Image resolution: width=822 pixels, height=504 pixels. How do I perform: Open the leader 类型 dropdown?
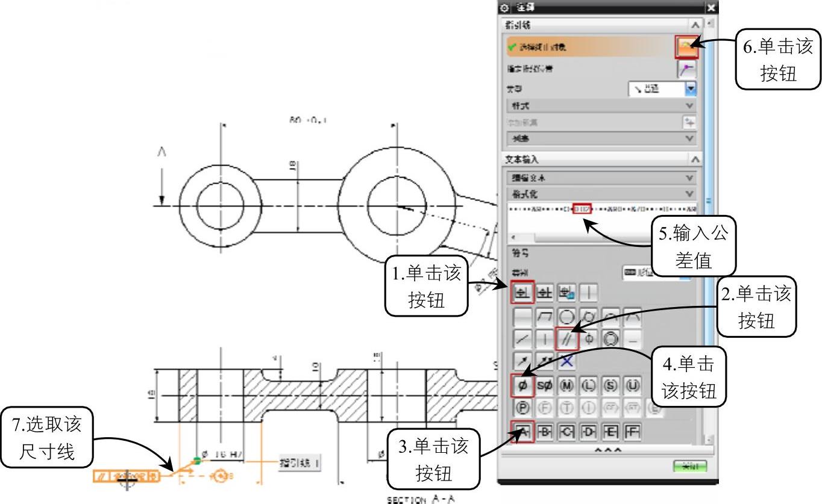(x=662, y=89)
